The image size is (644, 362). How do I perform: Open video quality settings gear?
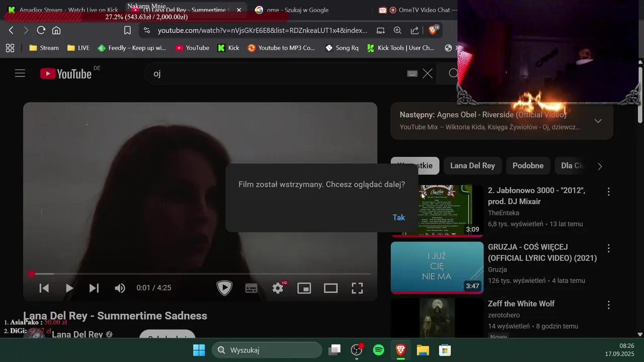tap(278, 288)
